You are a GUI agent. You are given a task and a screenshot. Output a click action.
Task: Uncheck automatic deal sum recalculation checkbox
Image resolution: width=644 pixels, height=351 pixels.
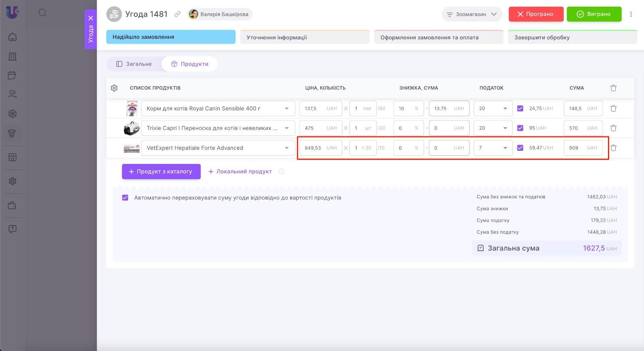pos(125,198)
